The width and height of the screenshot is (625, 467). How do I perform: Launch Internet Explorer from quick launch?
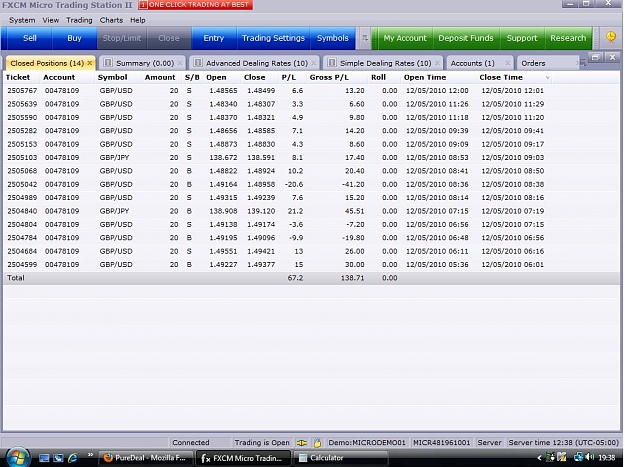coord(73,458)
